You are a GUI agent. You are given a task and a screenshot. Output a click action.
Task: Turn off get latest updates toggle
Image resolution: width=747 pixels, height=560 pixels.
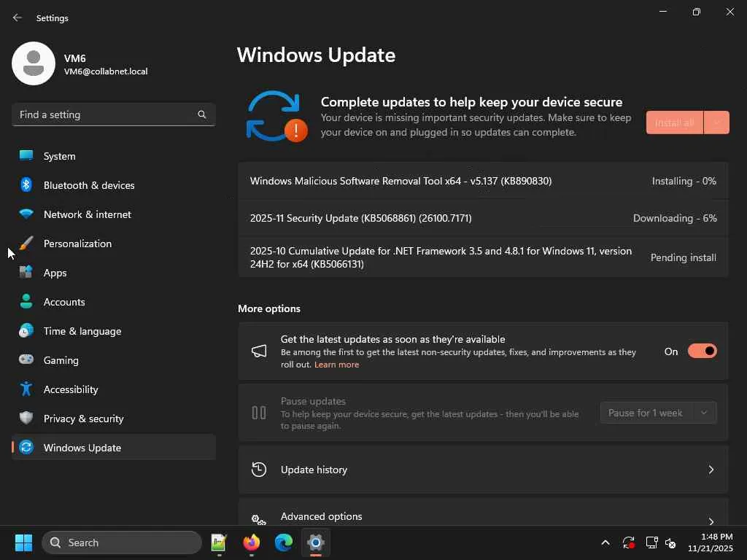(x=703, y=351)
